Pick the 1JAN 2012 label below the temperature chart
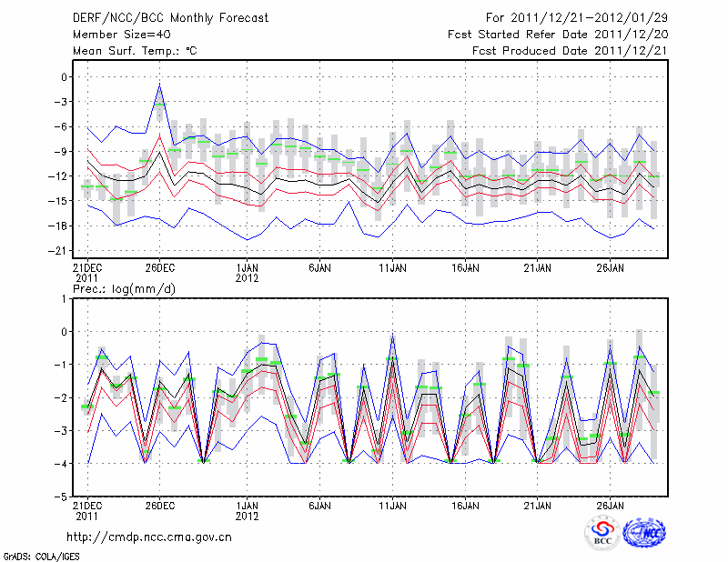Screen dimensions: 728x562 [247, 274]
